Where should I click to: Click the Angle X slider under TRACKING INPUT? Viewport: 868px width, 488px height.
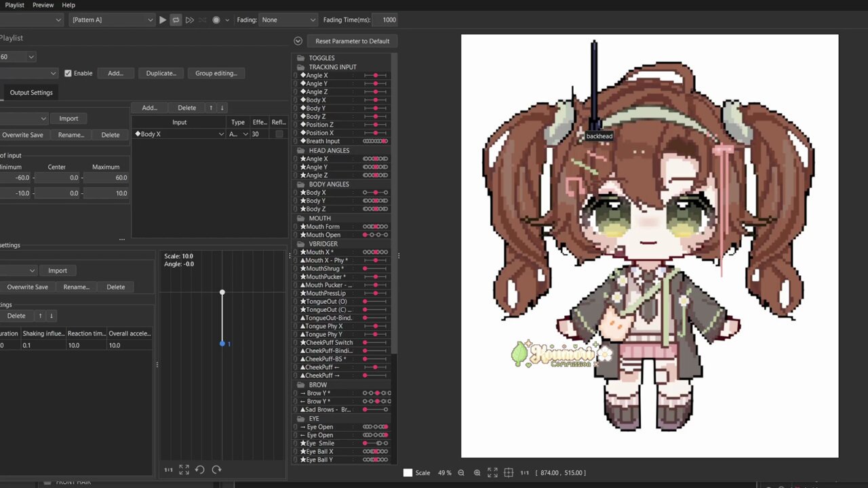pyautogui.click(x=375, y=75)
